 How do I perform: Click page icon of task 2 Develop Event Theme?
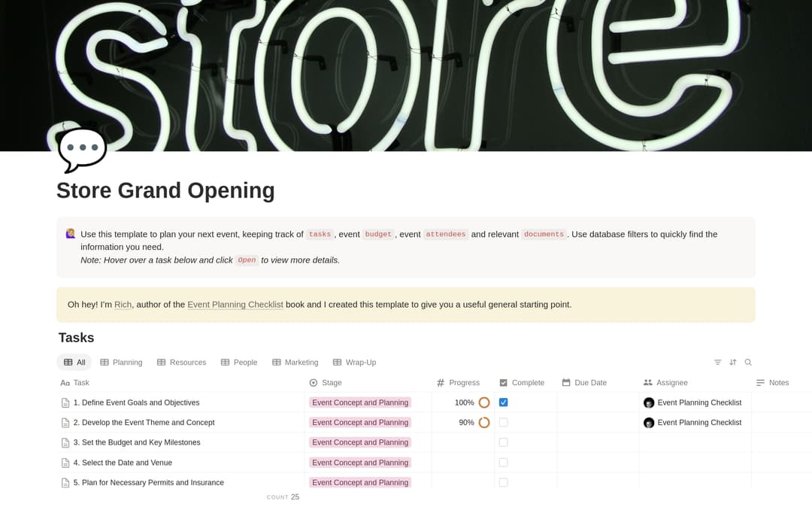[65, 423]
